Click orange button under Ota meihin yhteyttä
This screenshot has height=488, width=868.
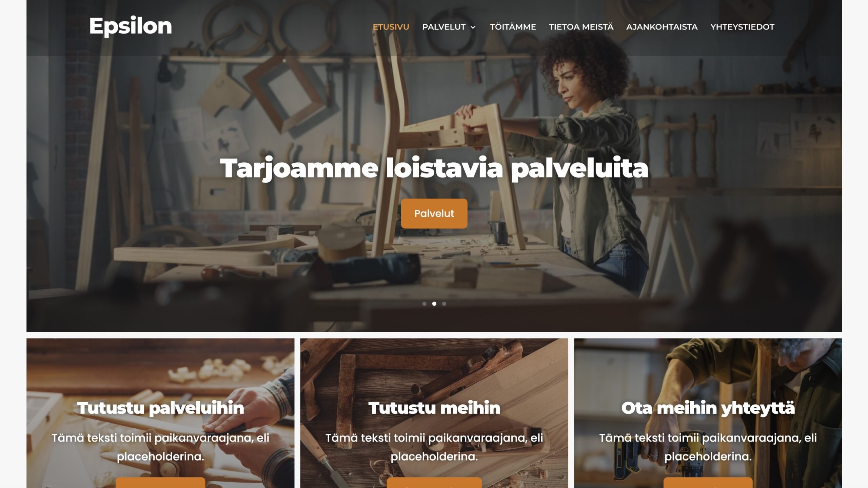coord(708,483)
